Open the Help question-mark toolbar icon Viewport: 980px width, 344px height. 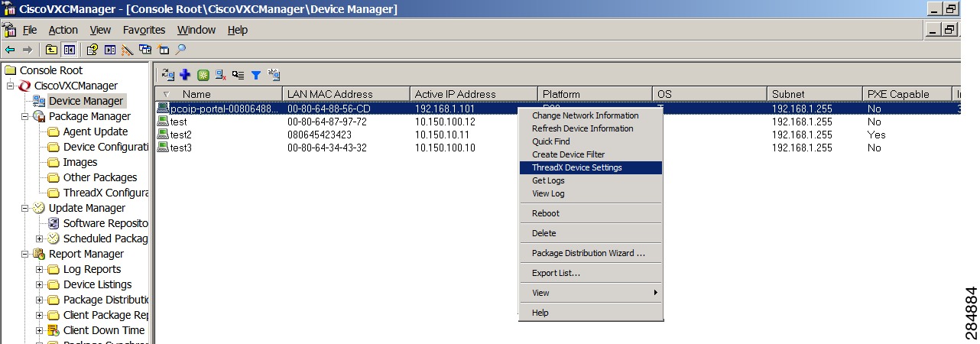click(92, 50)
